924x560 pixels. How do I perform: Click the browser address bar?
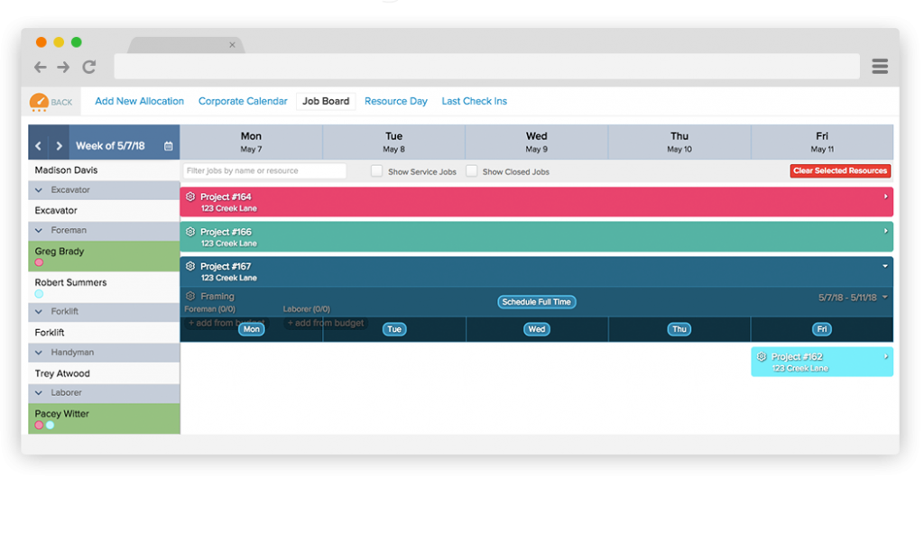pyautogui.click(x=486, y=67)
